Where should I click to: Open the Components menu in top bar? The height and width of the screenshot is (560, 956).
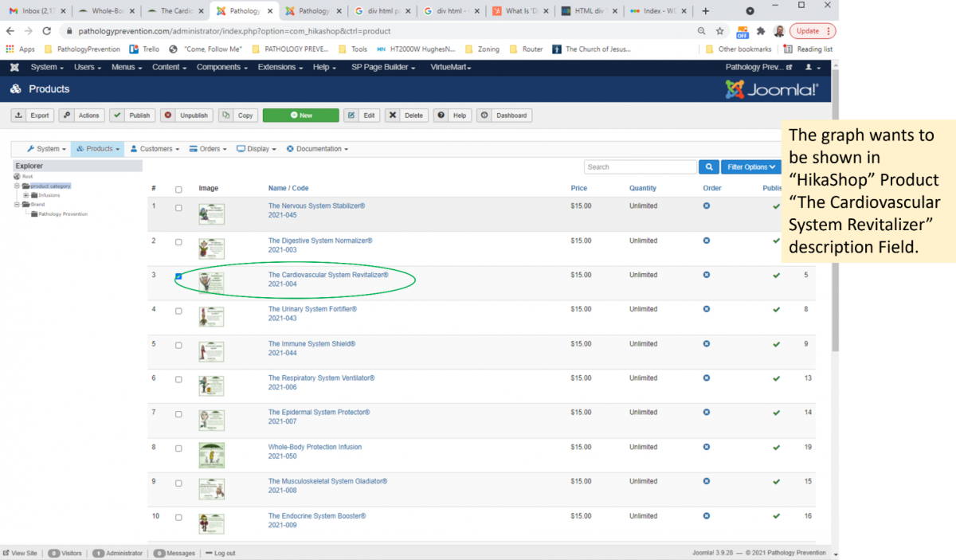pyautogui.click(x=222, y=68)
